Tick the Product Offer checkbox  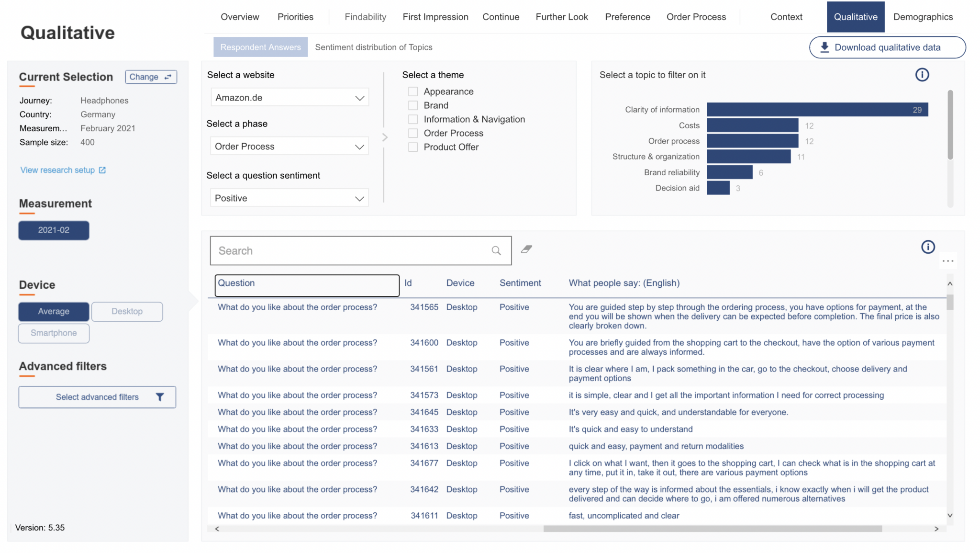point(413,147)
